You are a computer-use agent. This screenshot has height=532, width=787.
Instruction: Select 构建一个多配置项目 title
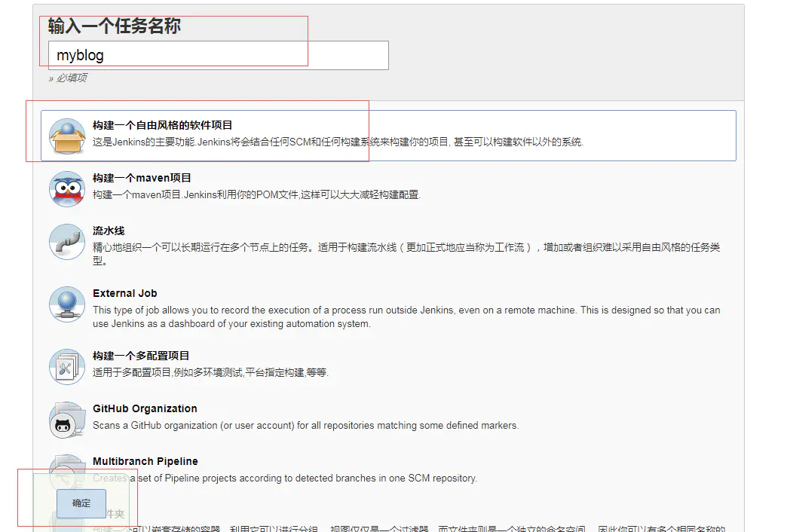[x=141, y=356]
